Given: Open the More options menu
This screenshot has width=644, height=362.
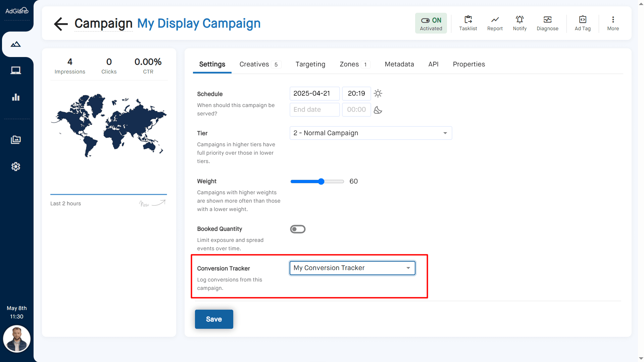Looking at the screenshot, I should [613, 23].
